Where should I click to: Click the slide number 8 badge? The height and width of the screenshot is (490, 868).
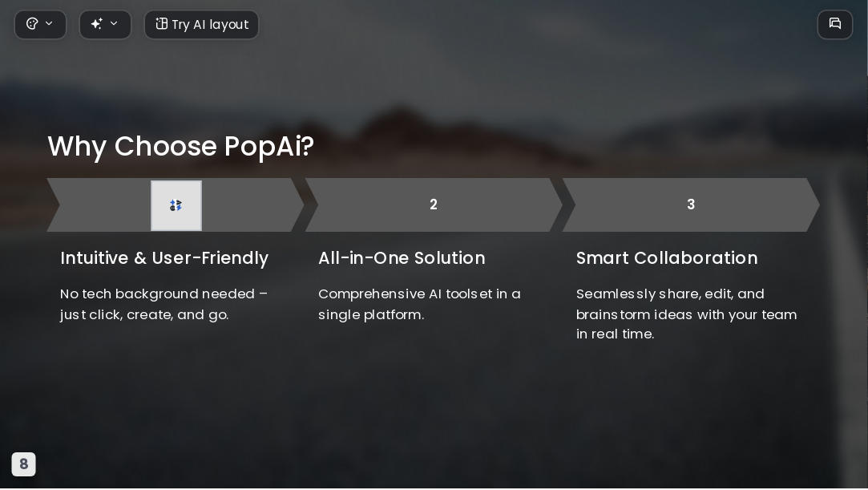click(x=24, y=464)
